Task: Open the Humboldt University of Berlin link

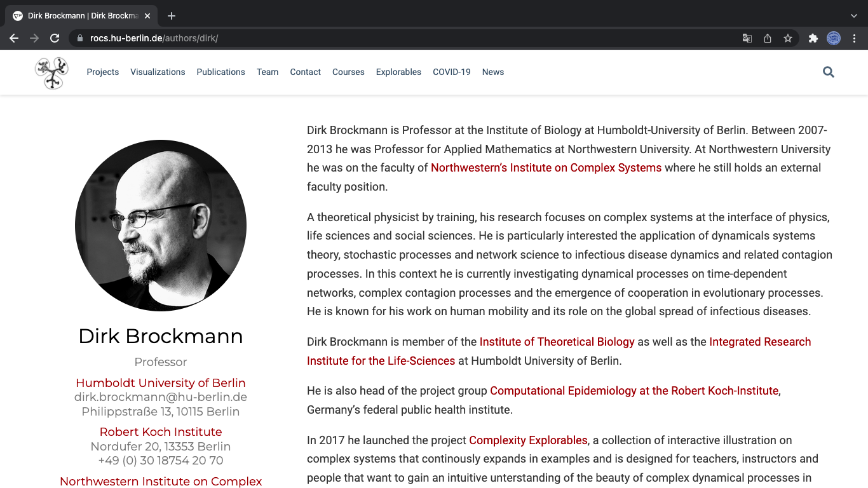Action: [161, 383]
